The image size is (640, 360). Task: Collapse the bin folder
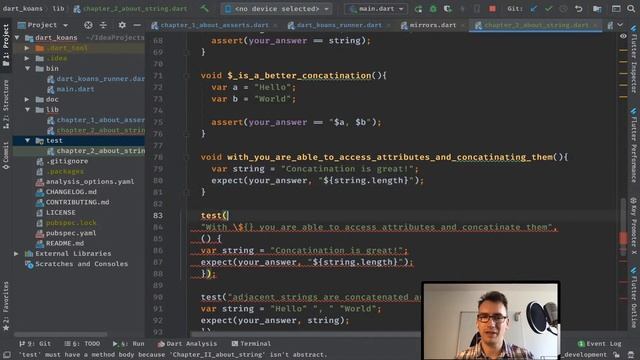[x=27, y=69]
